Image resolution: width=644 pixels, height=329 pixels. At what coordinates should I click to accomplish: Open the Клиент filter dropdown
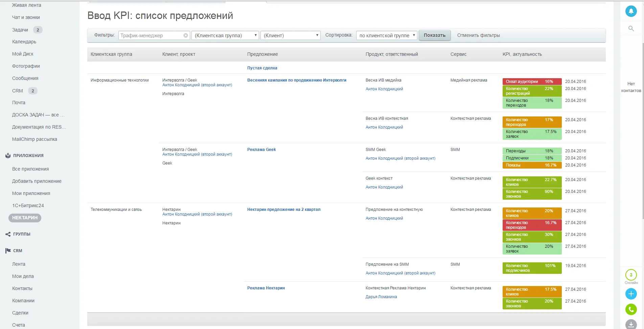point(290,36)
